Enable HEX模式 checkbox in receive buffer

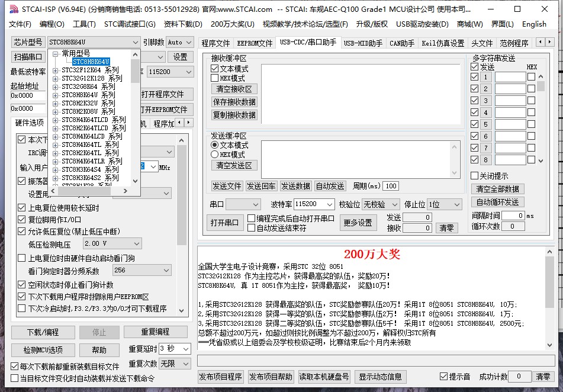tap(215, 78)
